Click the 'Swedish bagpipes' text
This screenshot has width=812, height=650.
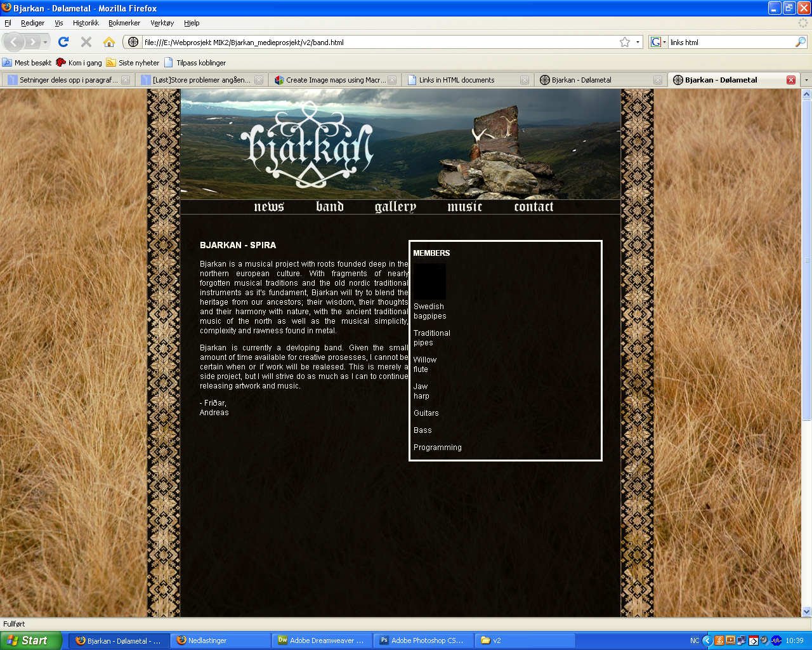[x=430, y=311]
